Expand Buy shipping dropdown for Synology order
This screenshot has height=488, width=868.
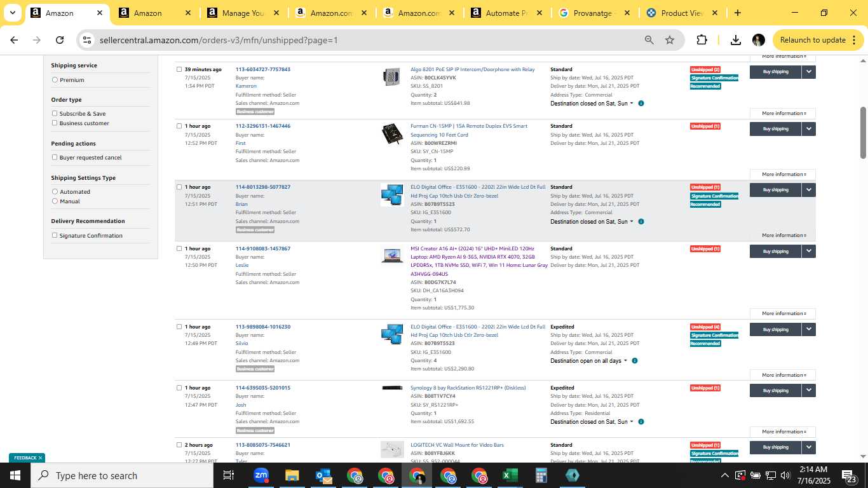pos(808,391)
